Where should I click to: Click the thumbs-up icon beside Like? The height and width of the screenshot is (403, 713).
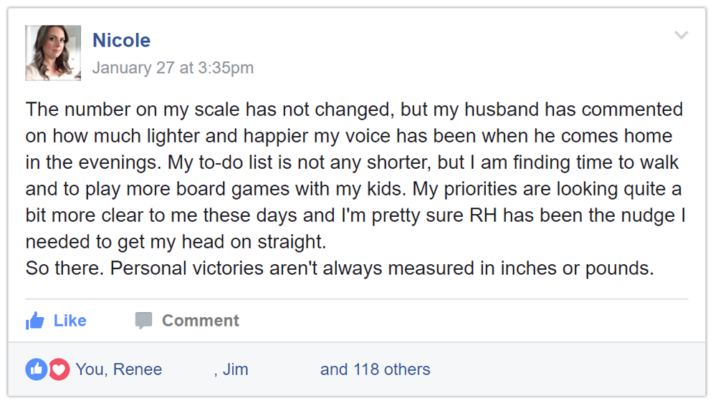(35, 321)
